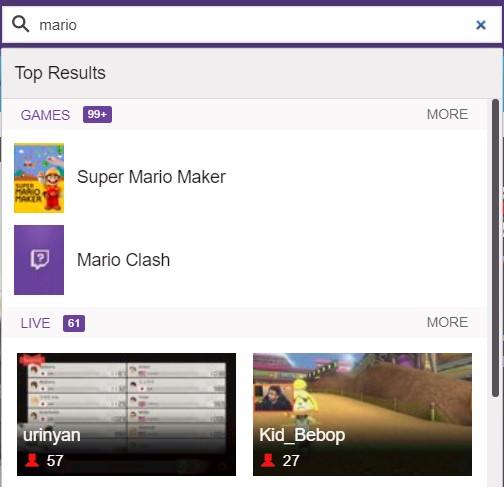The width and height of the screenshot is (504, 487).
Task: Clear the search with the X icon
Action: 481,25
